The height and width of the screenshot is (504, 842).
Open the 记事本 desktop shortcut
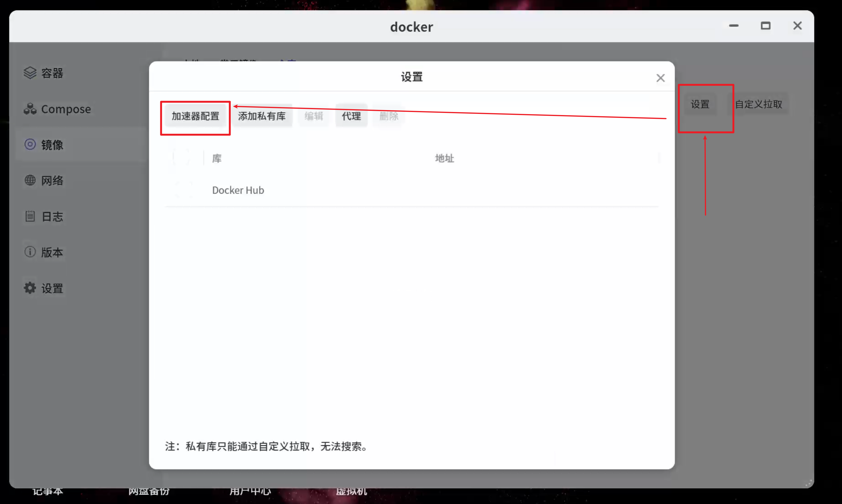[x=48, y=492]
